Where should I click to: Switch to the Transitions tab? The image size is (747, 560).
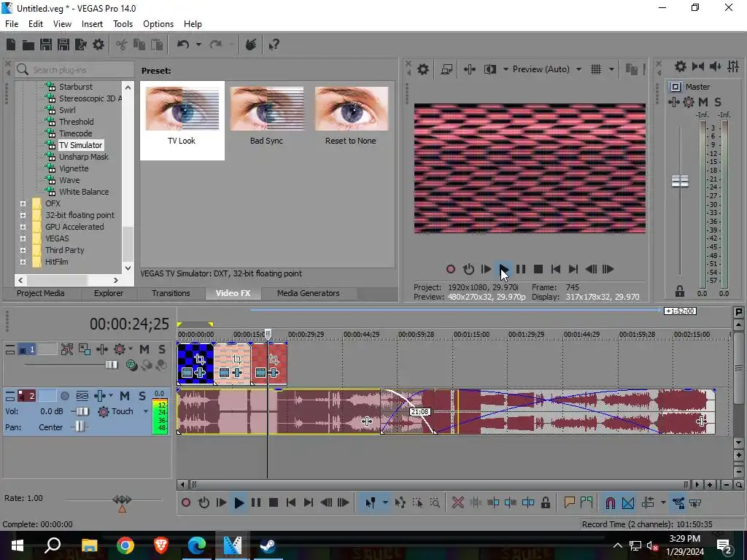tap(171, 293)
